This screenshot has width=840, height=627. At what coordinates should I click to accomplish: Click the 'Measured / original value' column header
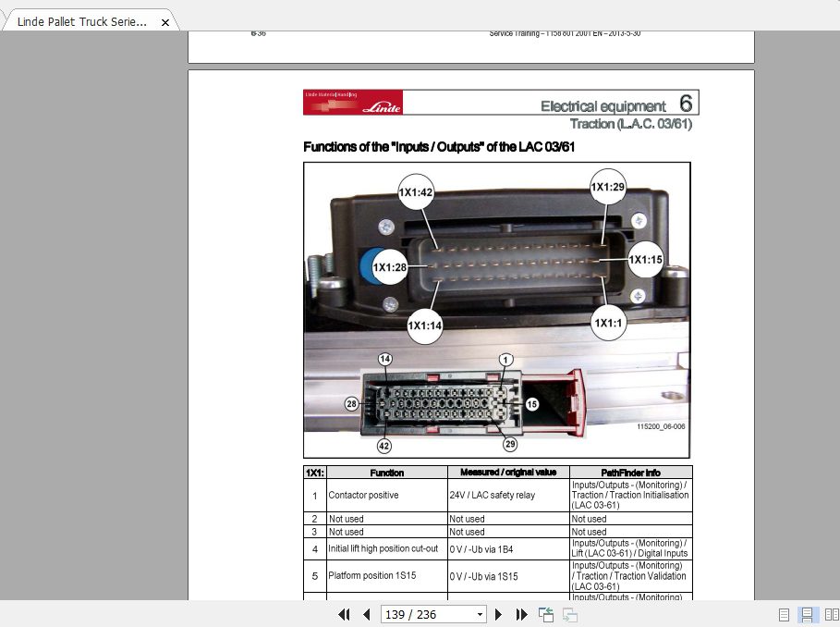[508, 473]
